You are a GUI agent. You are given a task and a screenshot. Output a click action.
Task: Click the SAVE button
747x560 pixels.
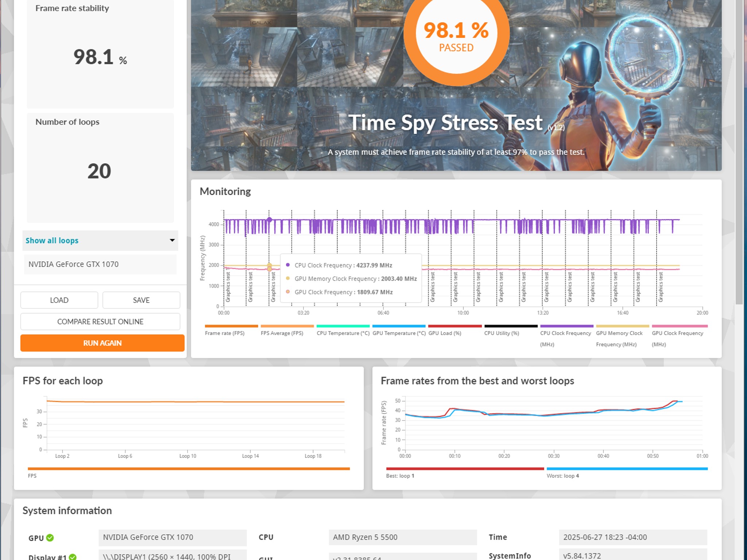(141, 300)
